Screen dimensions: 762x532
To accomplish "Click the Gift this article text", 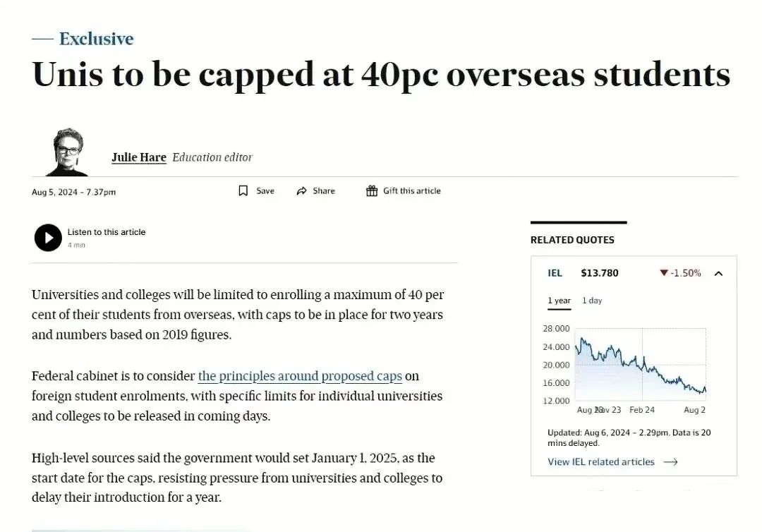I will pyautogui.click(x=411, y=191).
